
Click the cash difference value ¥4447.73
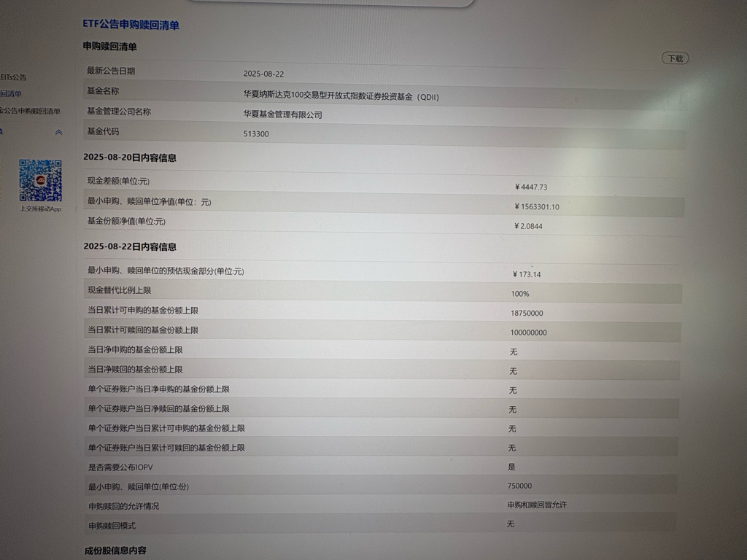(x=531, y=187)
